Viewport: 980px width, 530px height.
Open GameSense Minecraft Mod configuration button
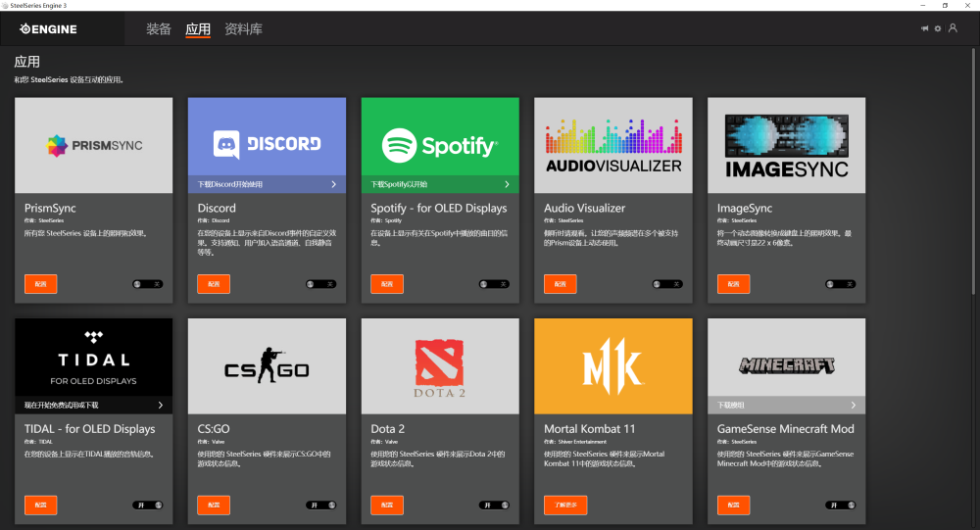click(733, 505)
